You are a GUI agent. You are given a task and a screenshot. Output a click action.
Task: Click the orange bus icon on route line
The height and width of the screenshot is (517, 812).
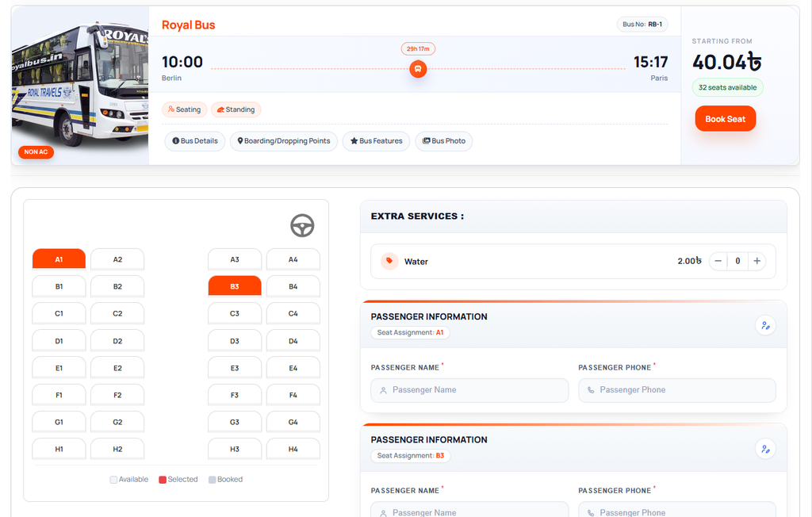tap(418, 69)
